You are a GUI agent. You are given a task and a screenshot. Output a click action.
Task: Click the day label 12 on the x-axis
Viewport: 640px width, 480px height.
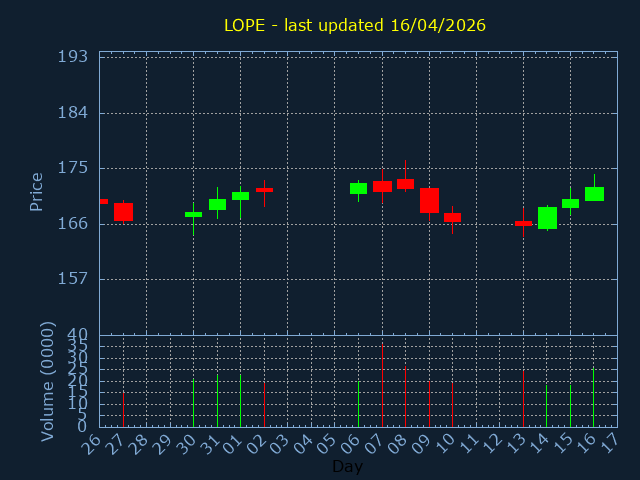pos(492,443)
